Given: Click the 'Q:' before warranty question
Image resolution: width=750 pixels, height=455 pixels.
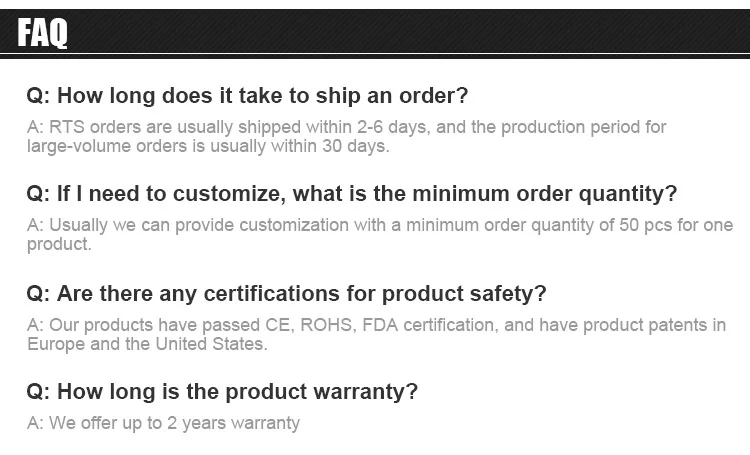Looking at the screenshot, I should click(x=38, y=391).
